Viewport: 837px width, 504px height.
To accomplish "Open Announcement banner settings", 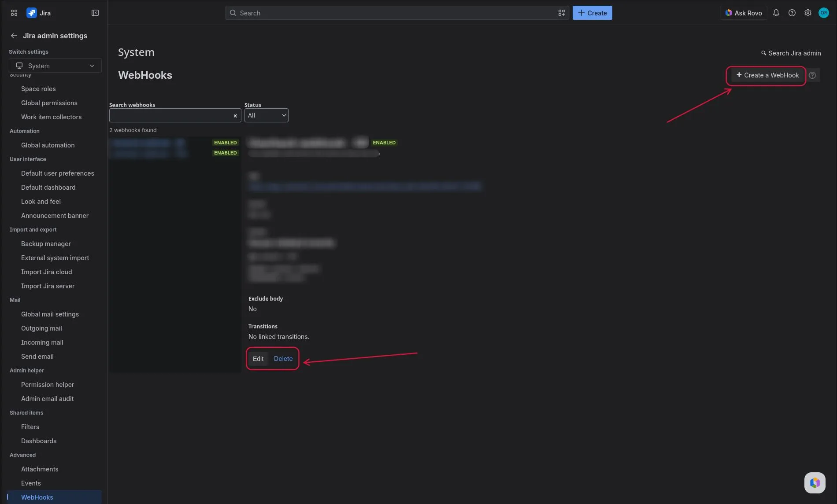I will [x=55, y=215].
